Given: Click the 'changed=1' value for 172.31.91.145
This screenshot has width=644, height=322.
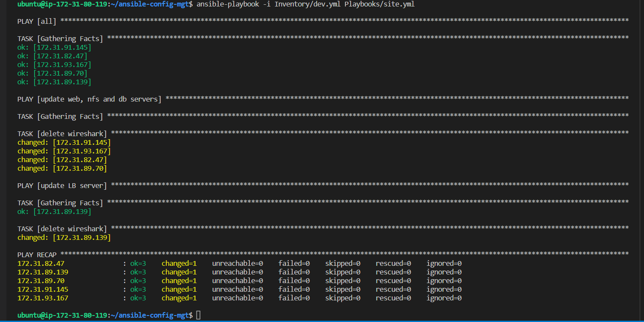Looking at the screenshot, I should [179, 289].
